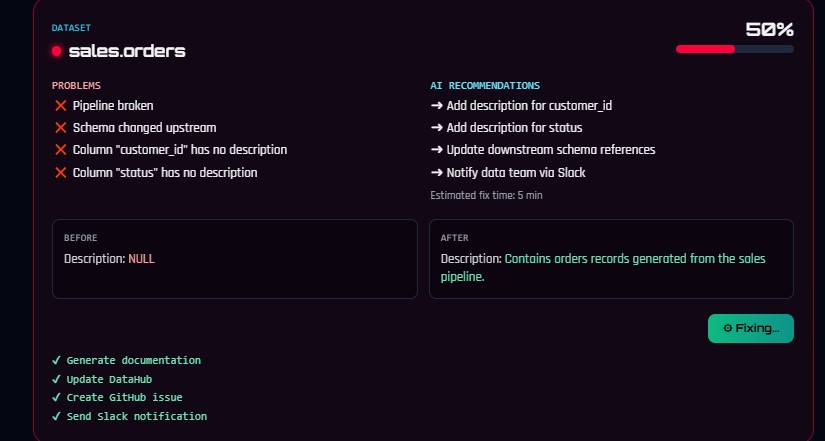Click the X icon next to Pipeline broken
Image resolution: width=825 pixels, height=441 pixels.
[x=61, y=106]
